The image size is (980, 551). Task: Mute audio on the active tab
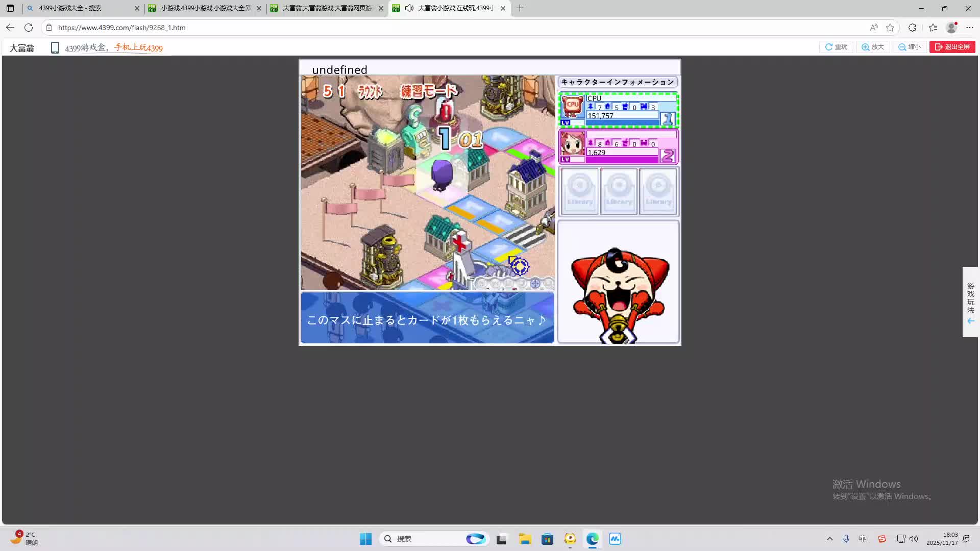[409, 8]
